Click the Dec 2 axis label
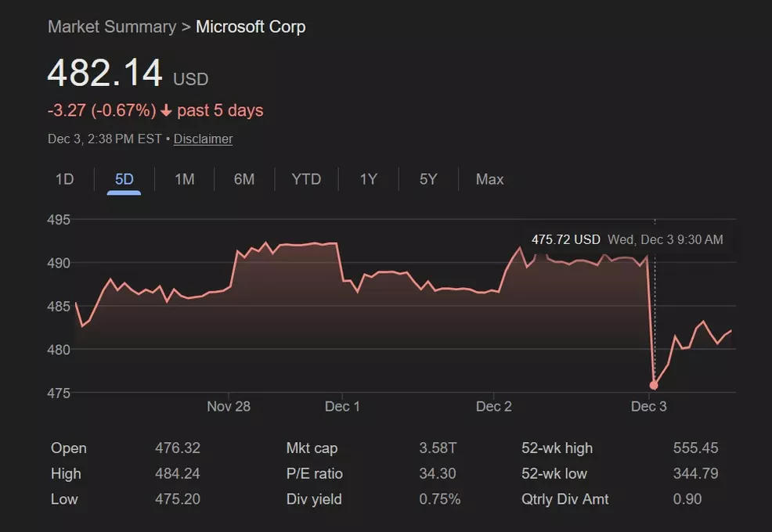 pyautogui.click(x=493, y=406)
